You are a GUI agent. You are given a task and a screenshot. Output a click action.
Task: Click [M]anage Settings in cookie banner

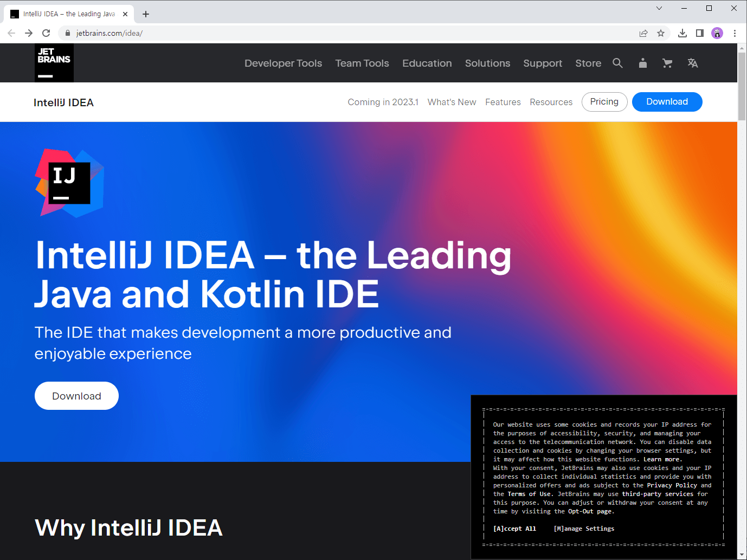pos(584,529)
